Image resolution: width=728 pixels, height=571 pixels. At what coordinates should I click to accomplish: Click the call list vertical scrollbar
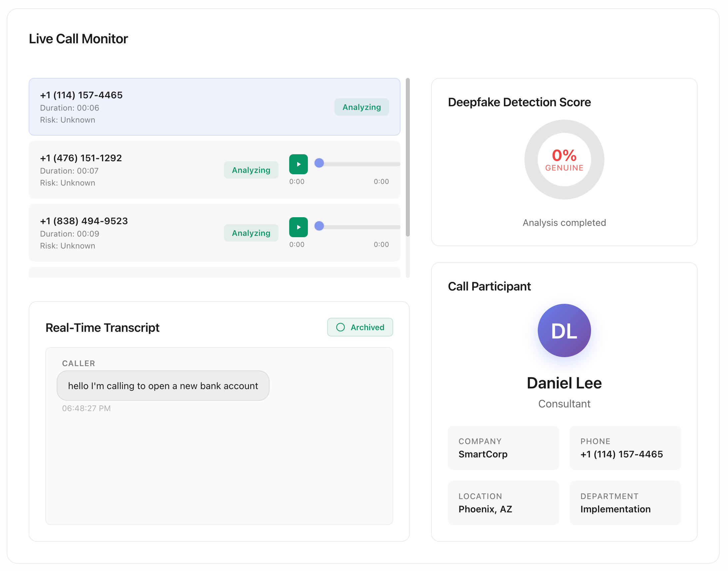click(407, 157)
